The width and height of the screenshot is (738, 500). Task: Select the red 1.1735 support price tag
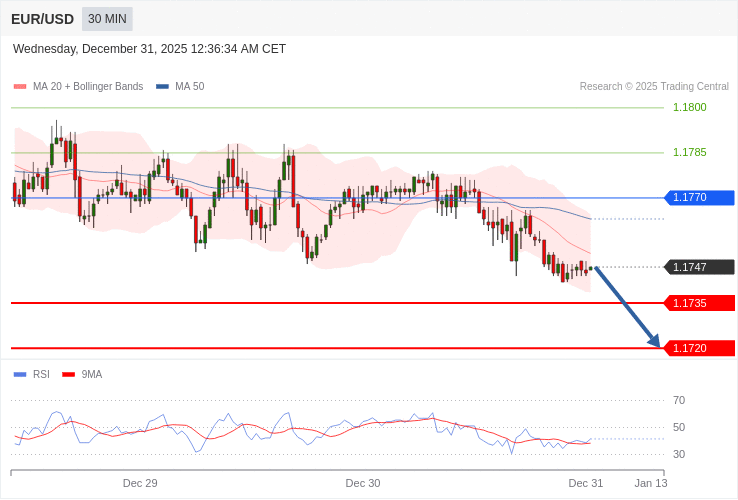699,303
